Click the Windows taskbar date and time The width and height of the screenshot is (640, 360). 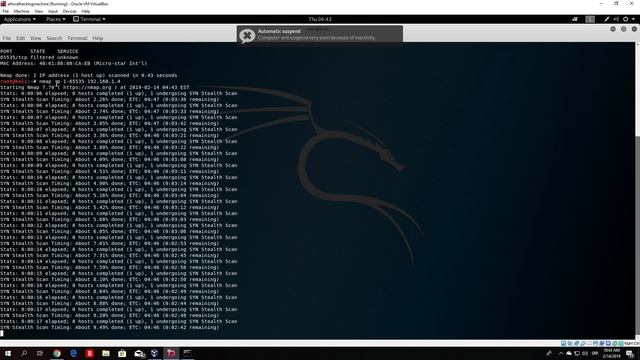click(611, 353)
